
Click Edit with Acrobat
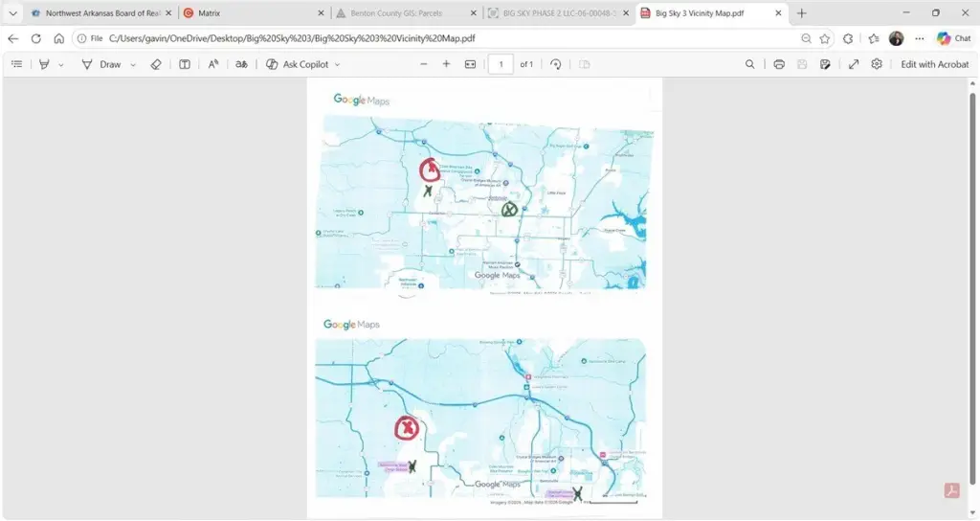pyautogui.click(x=934, y=64)
